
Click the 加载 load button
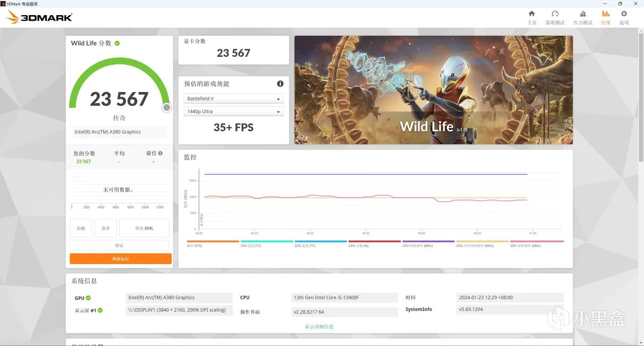click(81, 228)
